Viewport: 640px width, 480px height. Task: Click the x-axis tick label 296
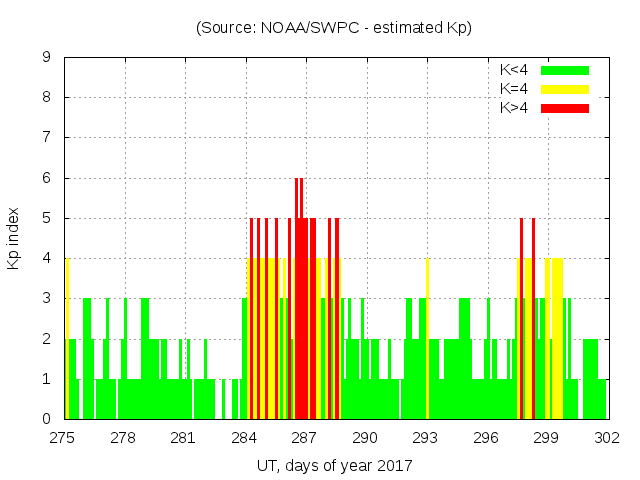point(486,438)
